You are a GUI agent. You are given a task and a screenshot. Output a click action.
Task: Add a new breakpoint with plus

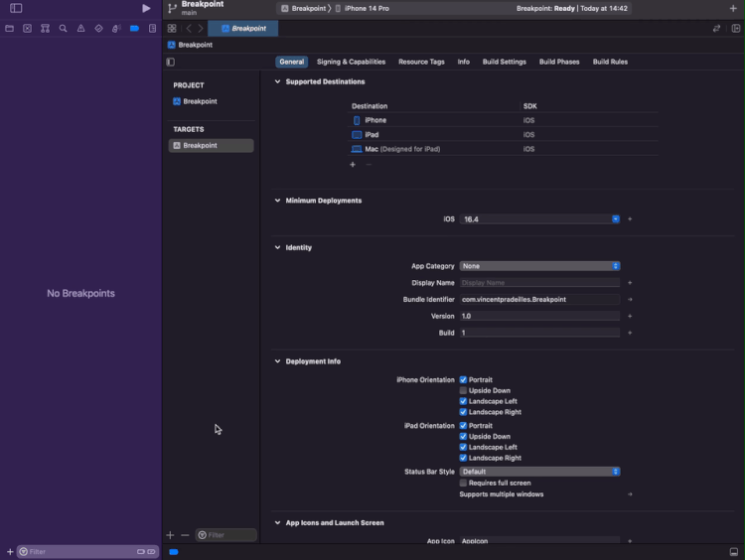(x=10, y=551)
